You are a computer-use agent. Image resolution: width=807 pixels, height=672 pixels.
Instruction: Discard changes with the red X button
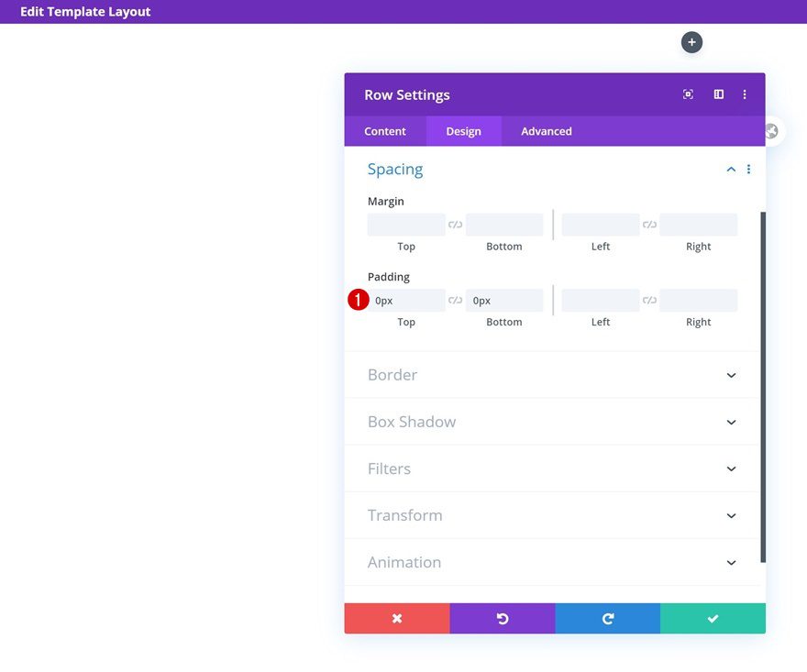(396, 618)
